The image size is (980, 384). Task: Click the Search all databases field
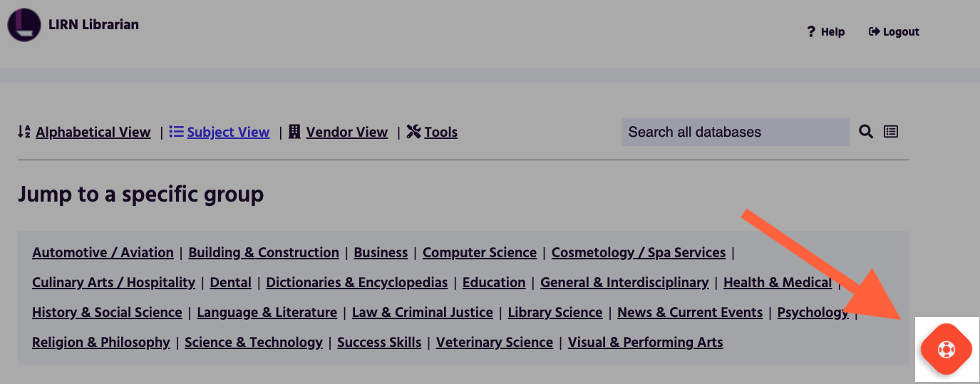(x=735, y=132)
